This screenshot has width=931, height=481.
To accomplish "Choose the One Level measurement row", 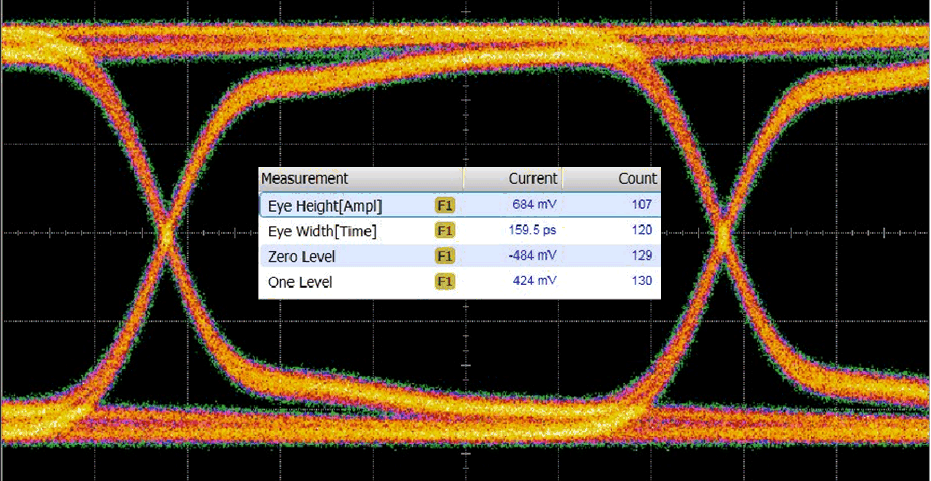I will pos(300,282).
